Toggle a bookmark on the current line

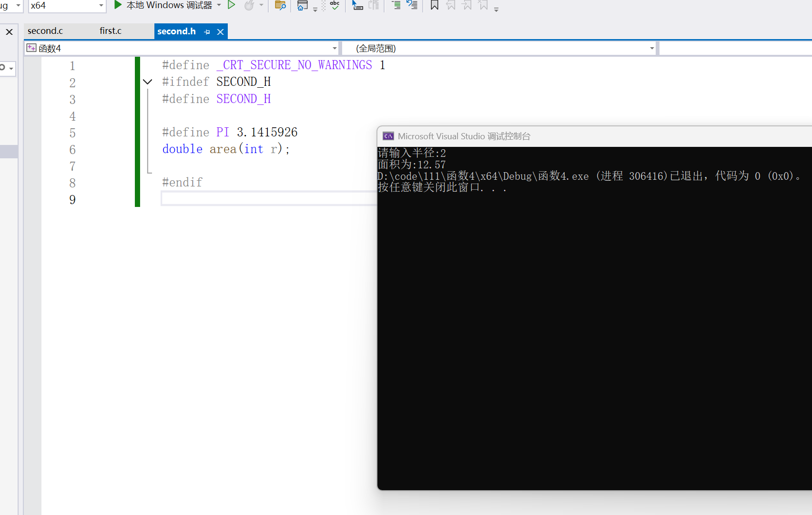[x=435, y=5]
